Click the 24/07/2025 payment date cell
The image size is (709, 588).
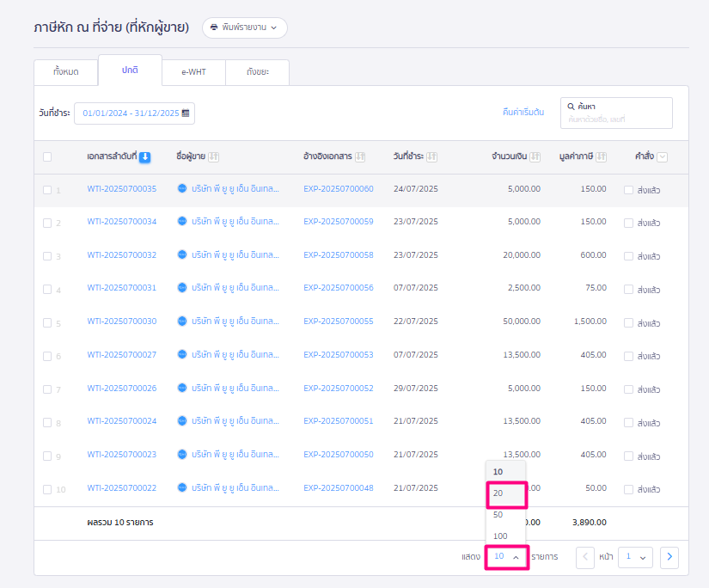click(x=416, y=188)
